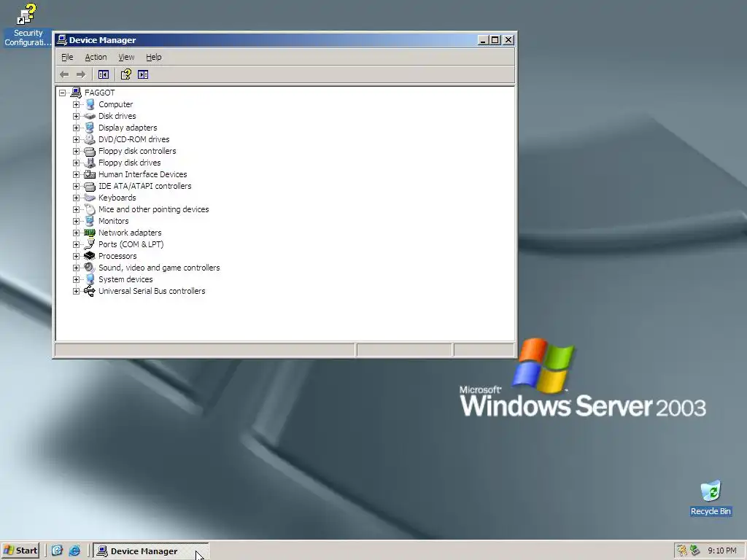747x560 pixels.
Task: Click the Forward arrow toolbar icon
Action: click(81, 74)
